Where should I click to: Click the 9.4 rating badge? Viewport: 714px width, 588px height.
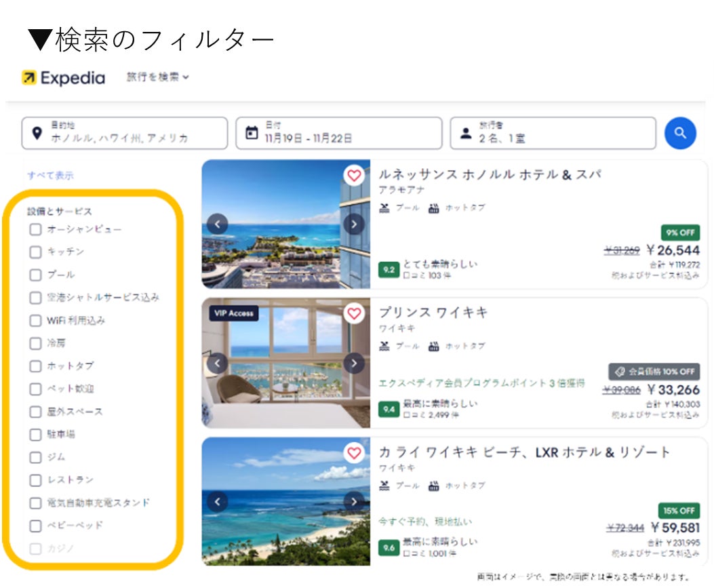[389, 409]
